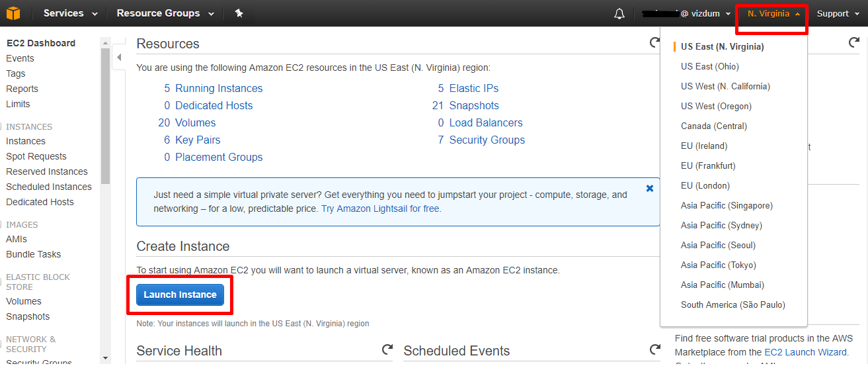Open the Support dropdown menu

[838, 13]
